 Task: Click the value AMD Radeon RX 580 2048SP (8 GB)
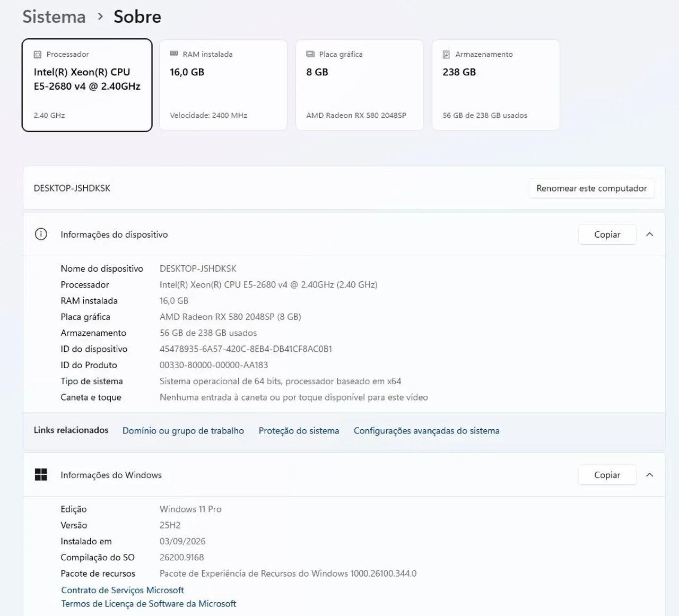point(230,317)
